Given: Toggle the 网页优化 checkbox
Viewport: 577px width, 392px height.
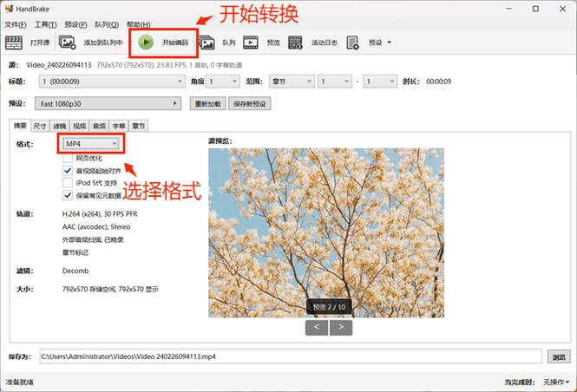Looking at the screenshot, I should [x=68, y=158].
